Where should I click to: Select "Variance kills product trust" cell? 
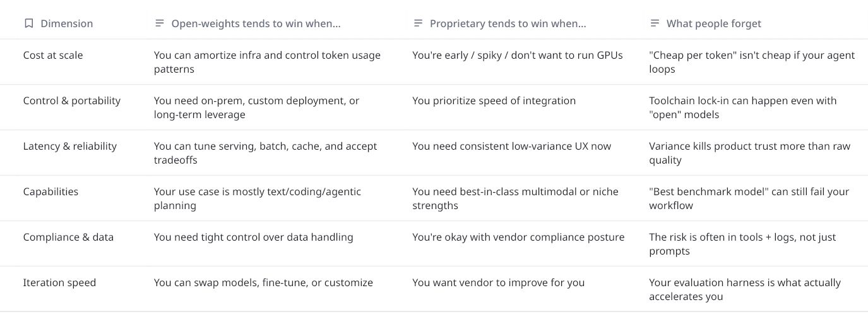[x=749, y=153]
